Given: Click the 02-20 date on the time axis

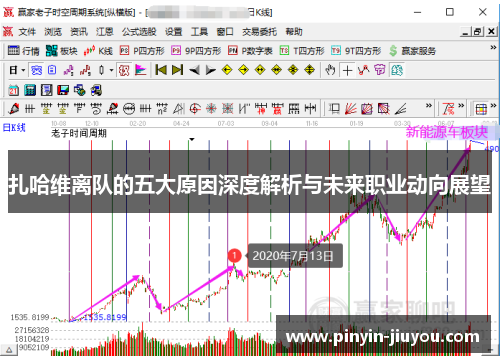Looking at the screenshot, I should tap(138, 124).
